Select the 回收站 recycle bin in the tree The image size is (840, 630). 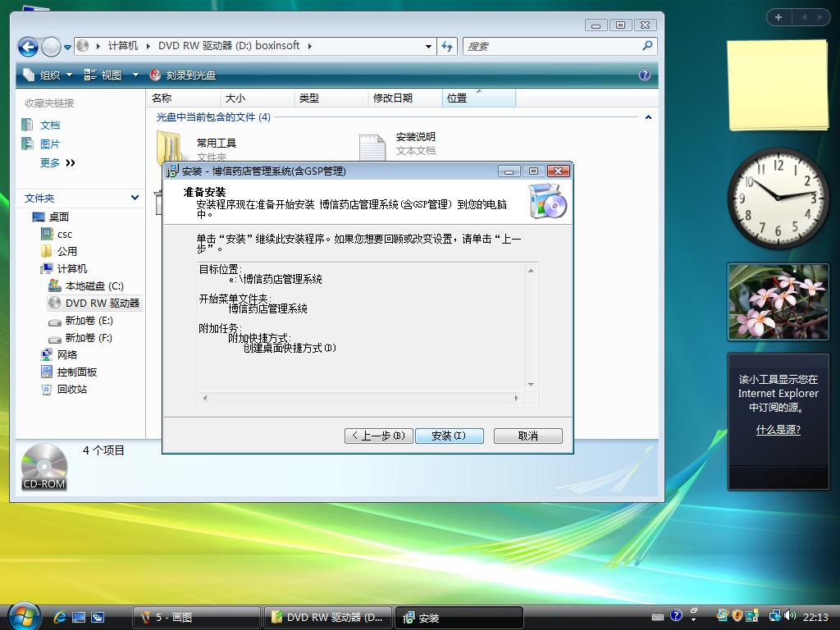[x=71, y=390]
